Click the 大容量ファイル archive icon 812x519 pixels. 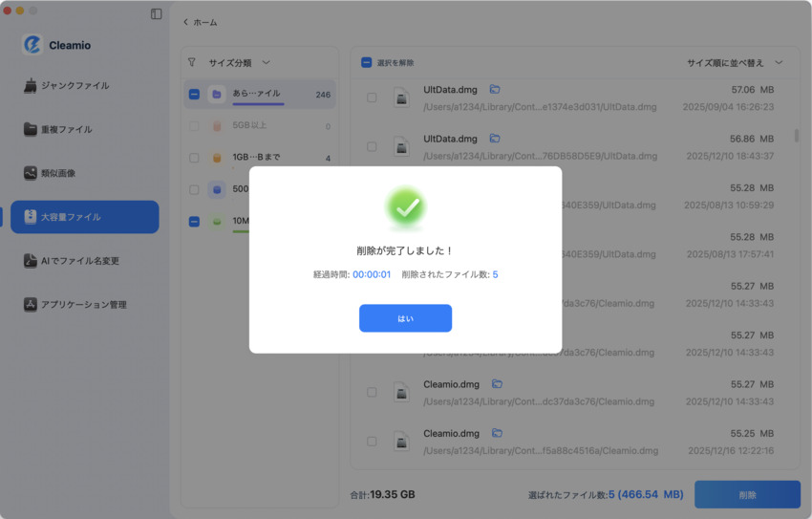click(x=31, y=217)
